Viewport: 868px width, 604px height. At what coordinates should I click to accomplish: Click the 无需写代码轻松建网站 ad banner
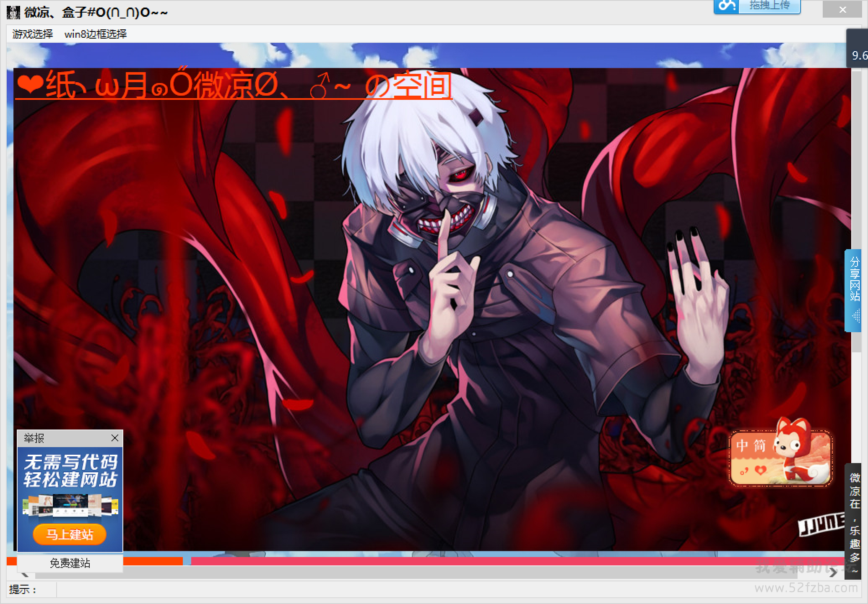point(70,499)
